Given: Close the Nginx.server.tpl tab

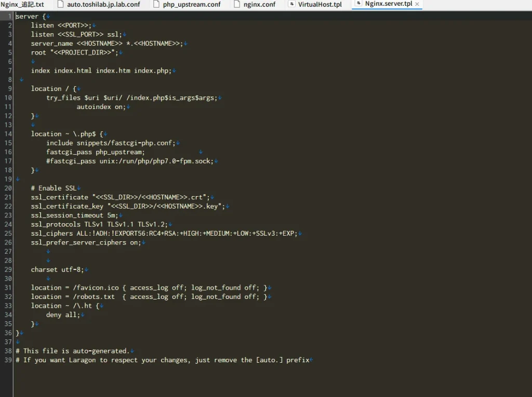Looking at the screenshot, I should (x=417, y=4).
